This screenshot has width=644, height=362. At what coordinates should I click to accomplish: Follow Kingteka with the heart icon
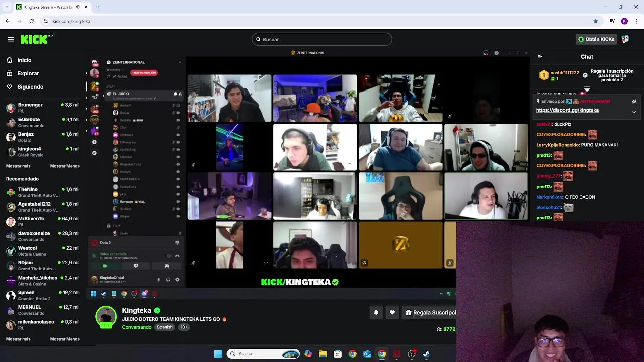click(392, 312)
